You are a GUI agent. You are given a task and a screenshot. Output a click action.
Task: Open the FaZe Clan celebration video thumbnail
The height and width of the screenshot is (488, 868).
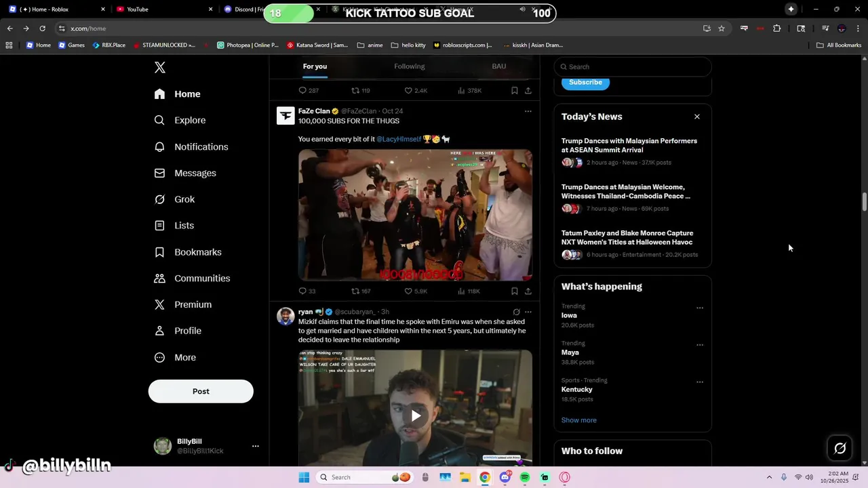pos(415,215)
